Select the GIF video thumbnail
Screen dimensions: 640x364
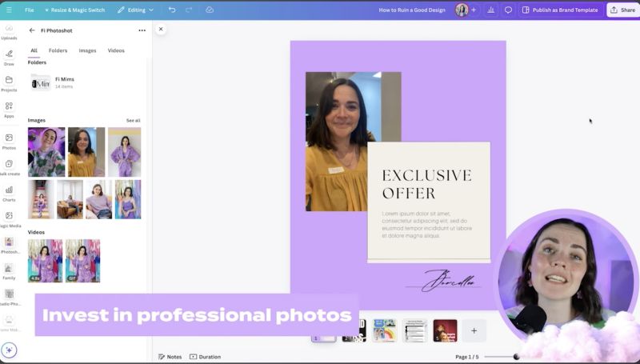tap(82, 261)
